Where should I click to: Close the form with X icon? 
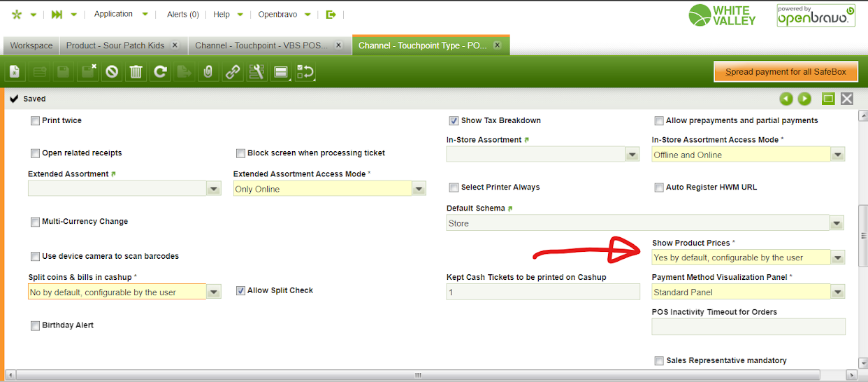tap(847, 99)
